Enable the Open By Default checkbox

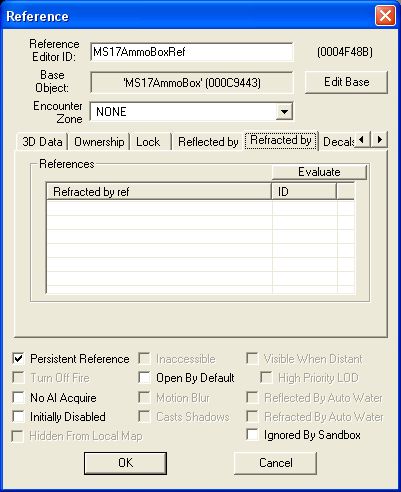coord(144,378)
